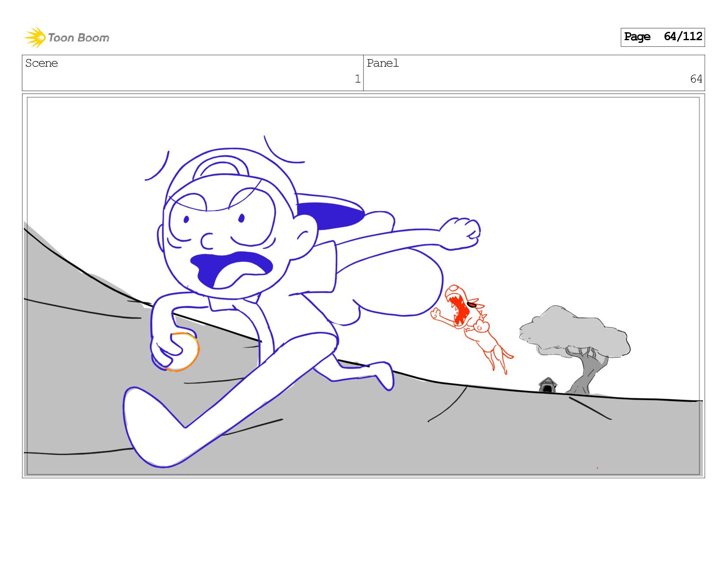The width and height of the screenshot is (728, 563).
Task: Click the Panel label text
Action: [x=383, y=63]
